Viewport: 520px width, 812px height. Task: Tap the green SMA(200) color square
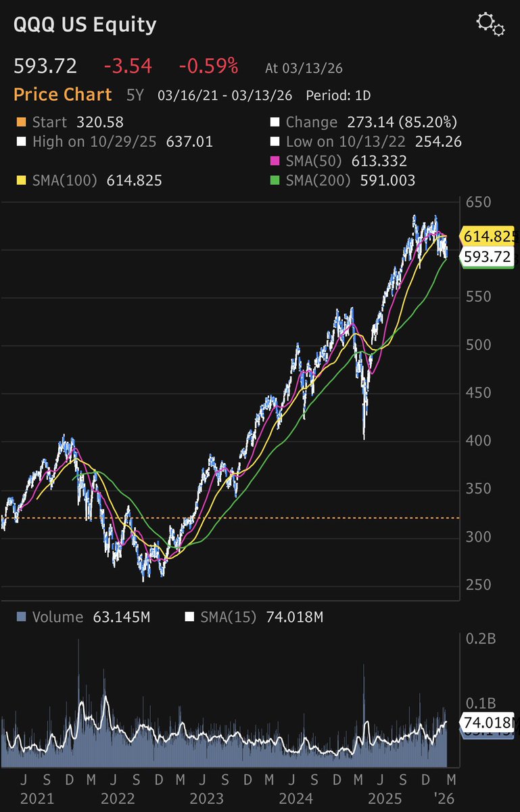pos(275,181)
